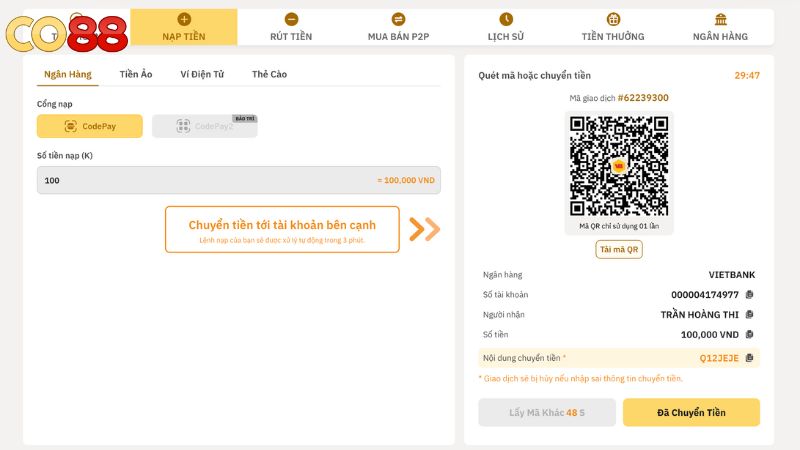The image size is (800, 450).
Task: Click the = 100,000 VND conversion text
Action: click(406, 180)
